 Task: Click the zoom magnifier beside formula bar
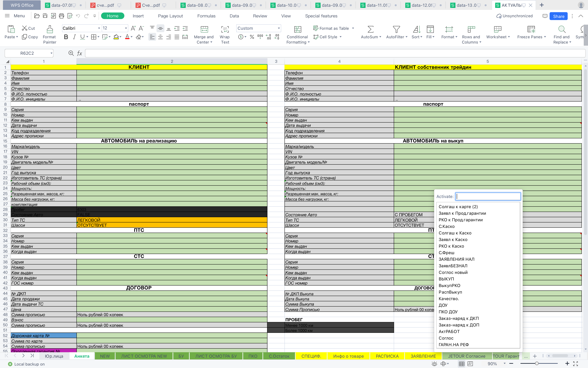pos(71,53)
